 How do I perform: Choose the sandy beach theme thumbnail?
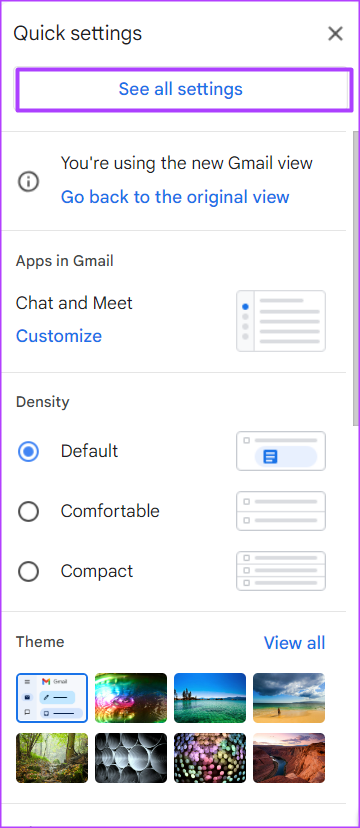click(x=289, y=698)
